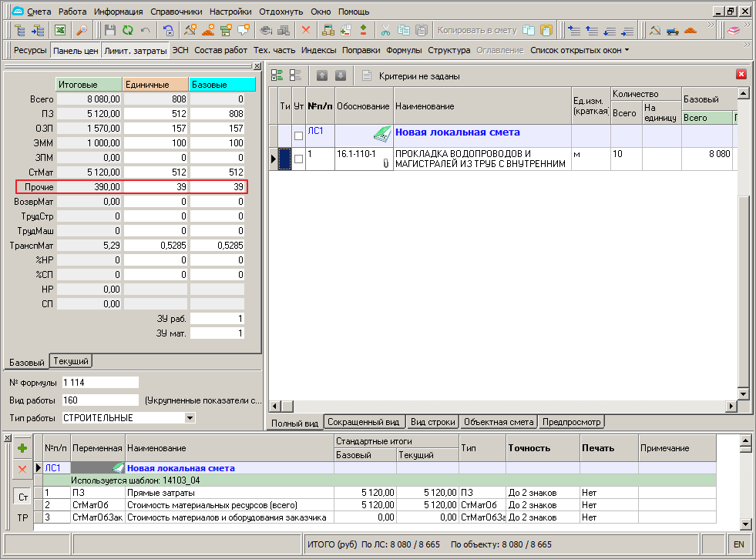Open Список открытых окон dropdown
756x559 pixels.
coord(580,50)
